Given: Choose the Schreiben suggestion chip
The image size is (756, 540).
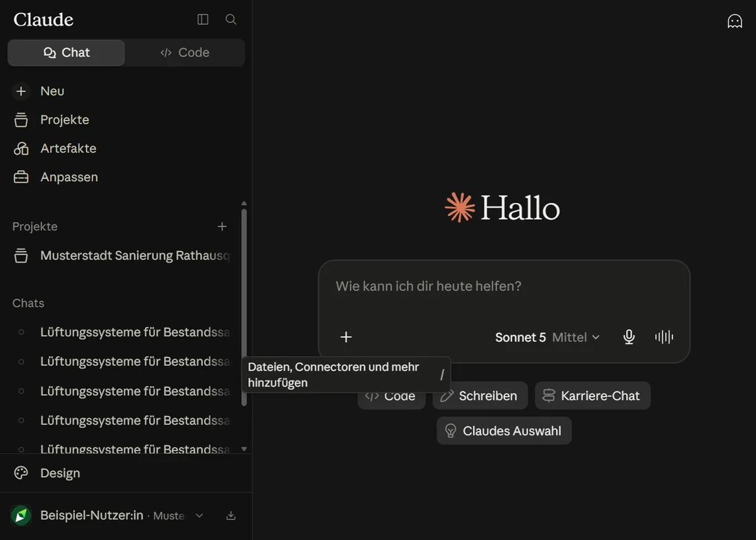Looking at the screenshot, I should point(480,396).
